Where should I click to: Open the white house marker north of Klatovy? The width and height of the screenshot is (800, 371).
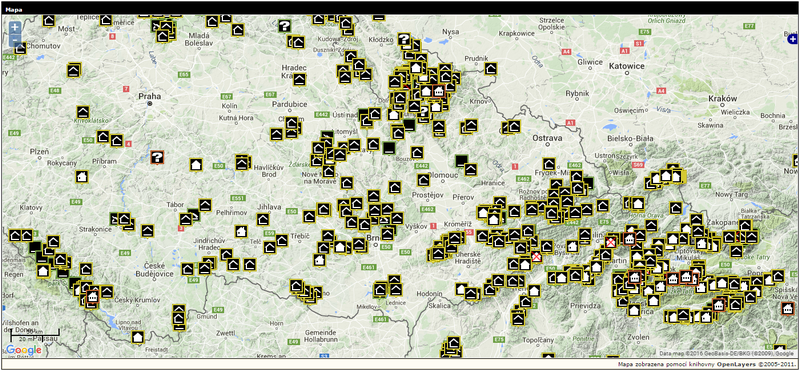pyautogui.click(x=82, y=177)
